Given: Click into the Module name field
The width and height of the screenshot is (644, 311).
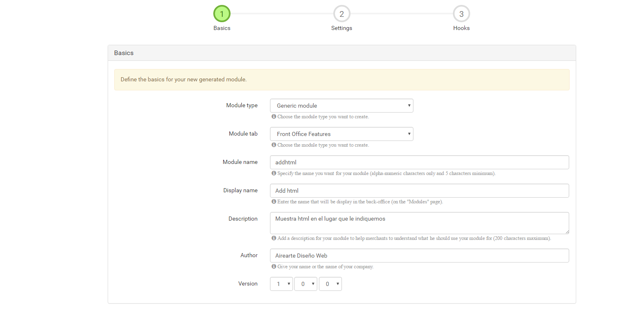Looking at the screenshot, I should pyautogui.click(x=419, y=162).
